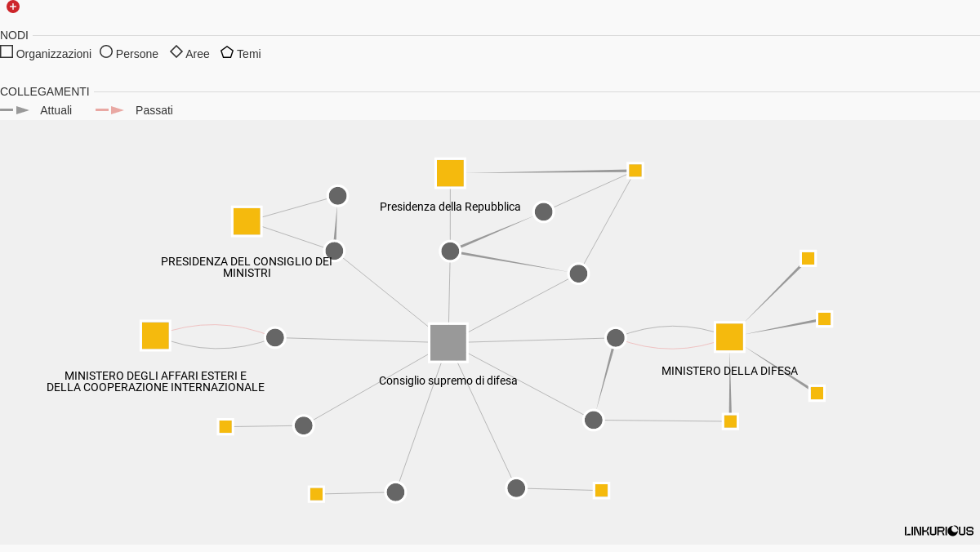
Task: Click the Consiglio supremo di difesa label
Action: click(x=448, y=381)
